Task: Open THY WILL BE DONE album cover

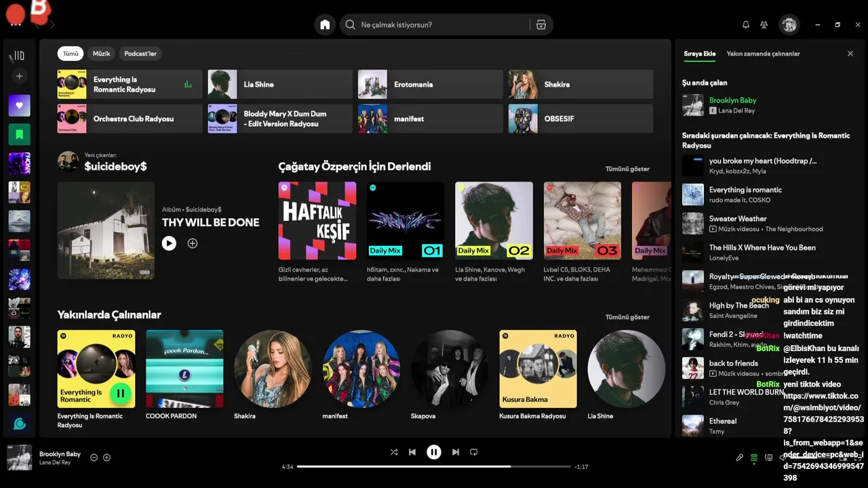Action: coord(106,230)
